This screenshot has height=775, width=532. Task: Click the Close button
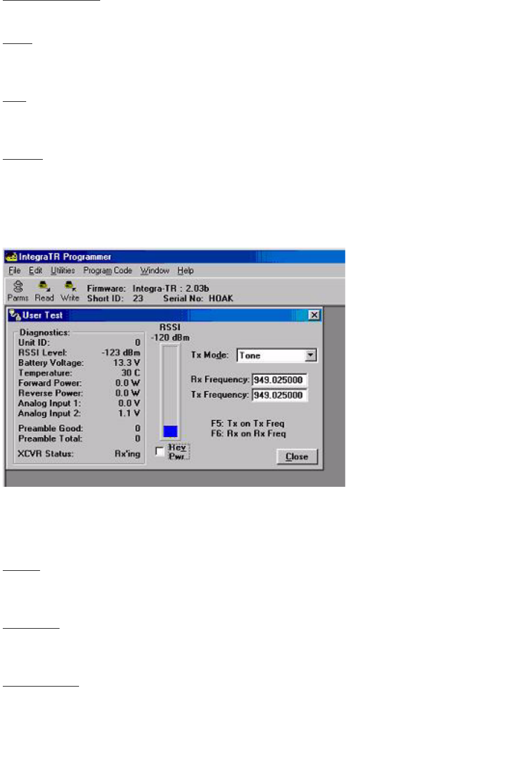point(297,457)
